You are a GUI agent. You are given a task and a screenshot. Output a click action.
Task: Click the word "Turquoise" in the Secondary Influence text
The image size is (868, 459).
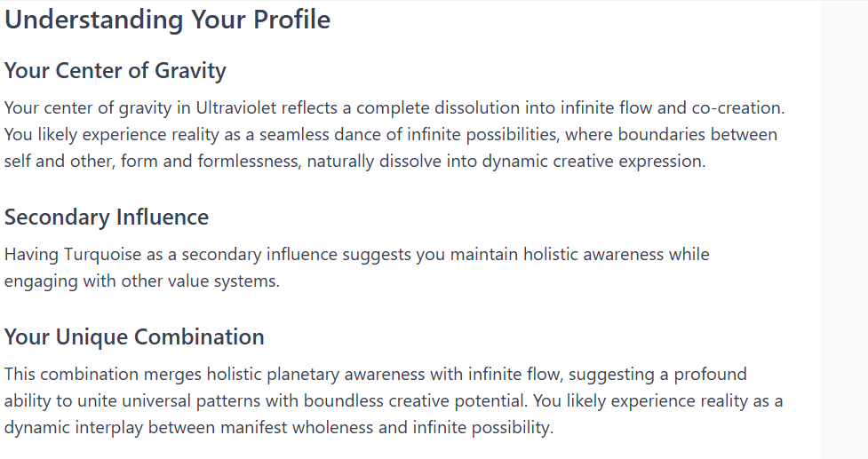99,255
